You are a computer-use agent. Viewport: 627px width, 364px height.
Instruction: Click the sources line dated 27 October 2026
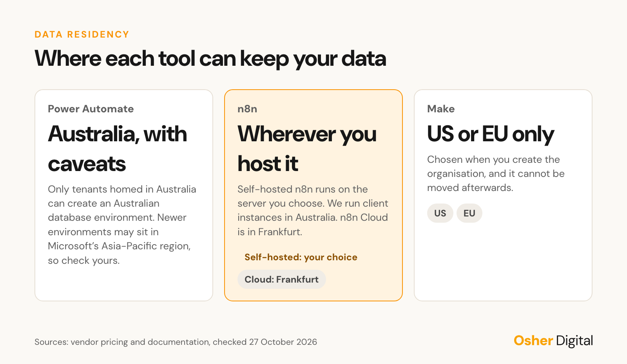coord(176,342)
